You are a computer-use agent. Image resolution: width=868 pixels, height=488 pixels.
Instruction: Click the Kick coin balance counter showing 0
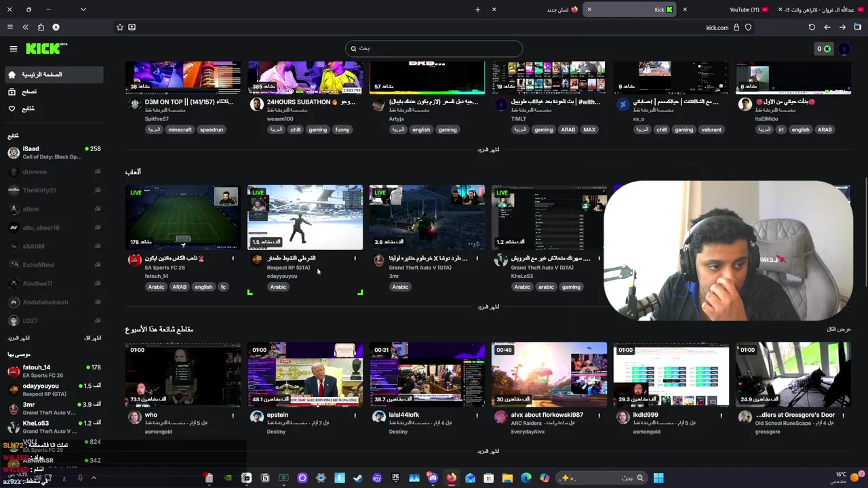[823, 49]
